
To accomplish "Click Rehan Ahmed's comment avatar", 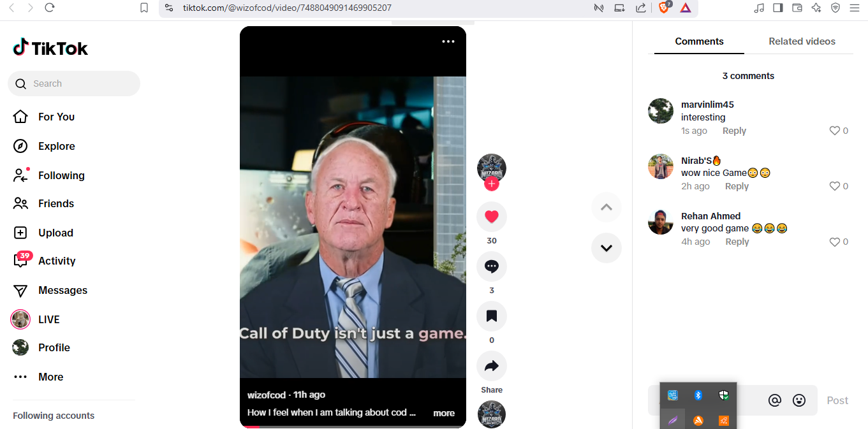I will 661,222.
